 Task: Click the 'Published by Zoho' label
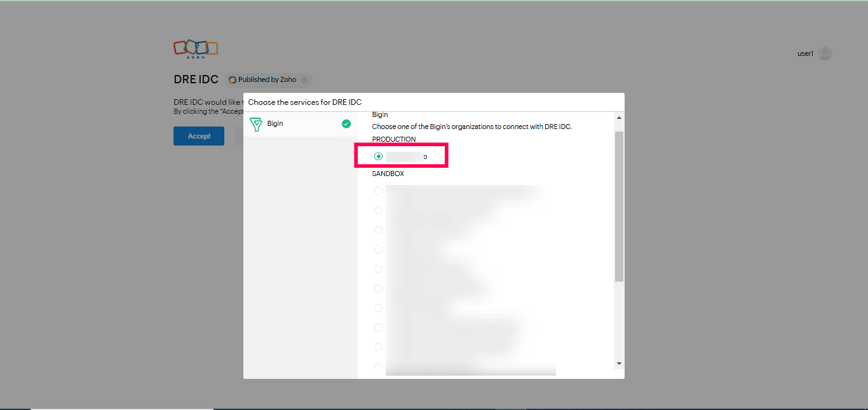click(268, 80)
